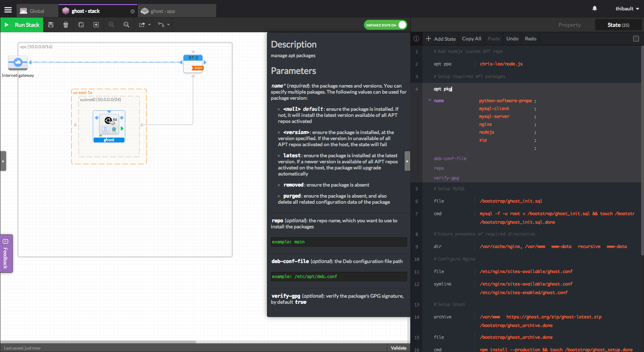The height and width of the screenshot is (352, 644).
Task: Click the ghost - app layered icon
Action: [145, 11]
